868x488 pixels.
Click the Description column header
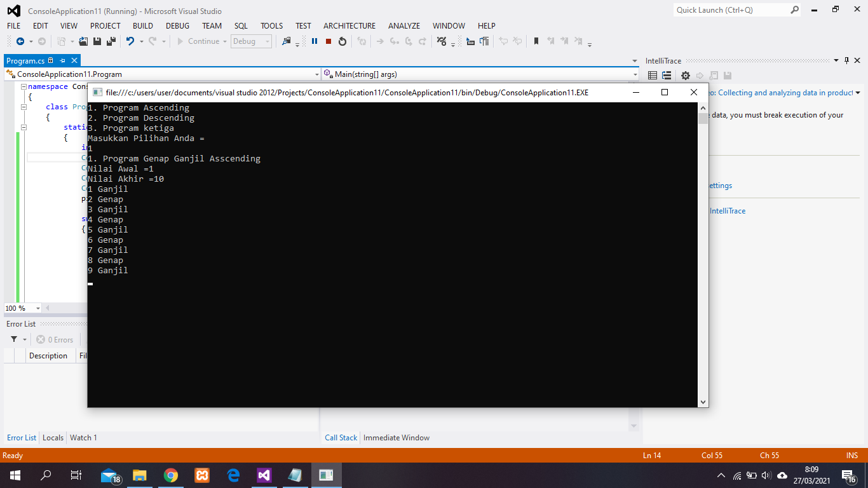point(51,356)
